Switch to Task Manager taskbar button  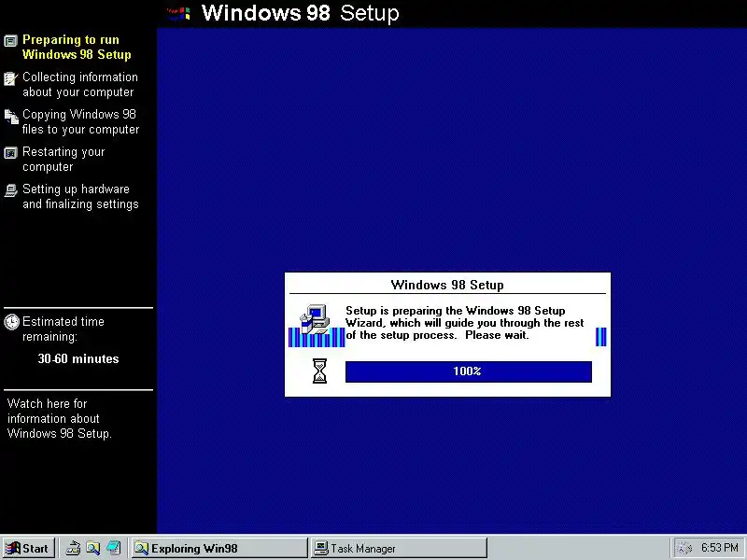click(x=400, y=548)
